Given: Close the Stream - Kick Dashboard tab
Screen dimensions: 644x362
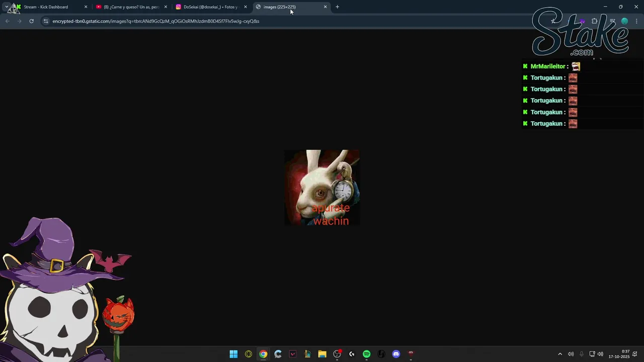Looking at the screenshot, I should 86,7.
